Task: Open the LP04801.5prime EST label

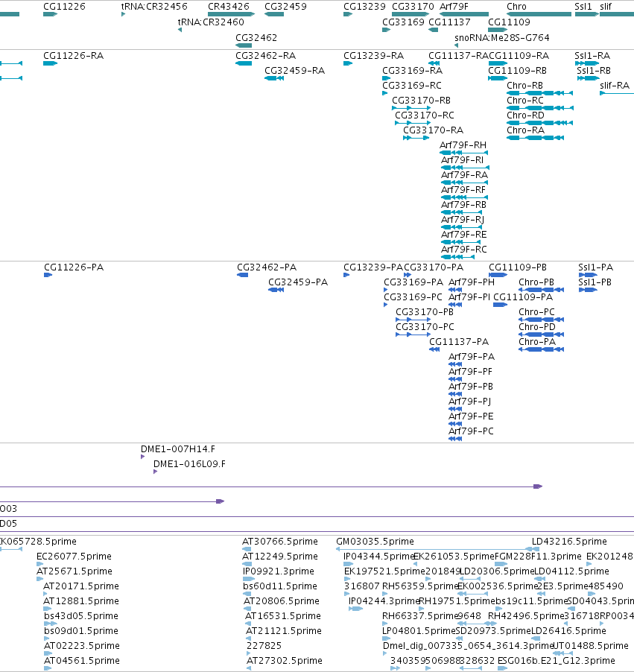Action: [x=419, y=631]
